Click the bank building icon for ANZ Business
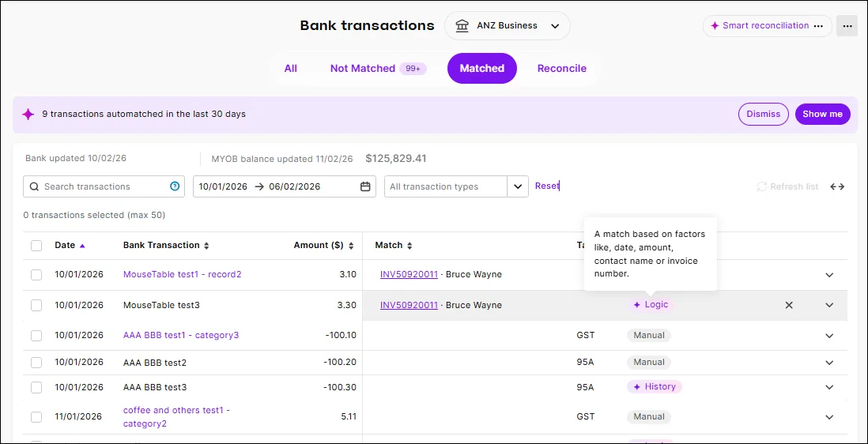The height and width of the screenshot is (444, 868). 462,26
